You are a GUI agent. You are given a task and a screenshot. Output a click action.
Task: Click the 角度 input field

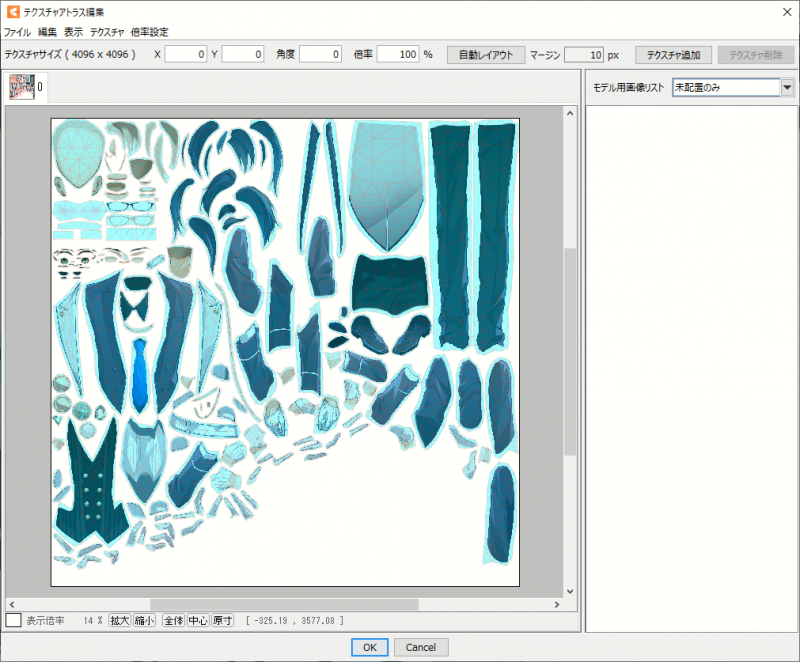tap(320, 54)
